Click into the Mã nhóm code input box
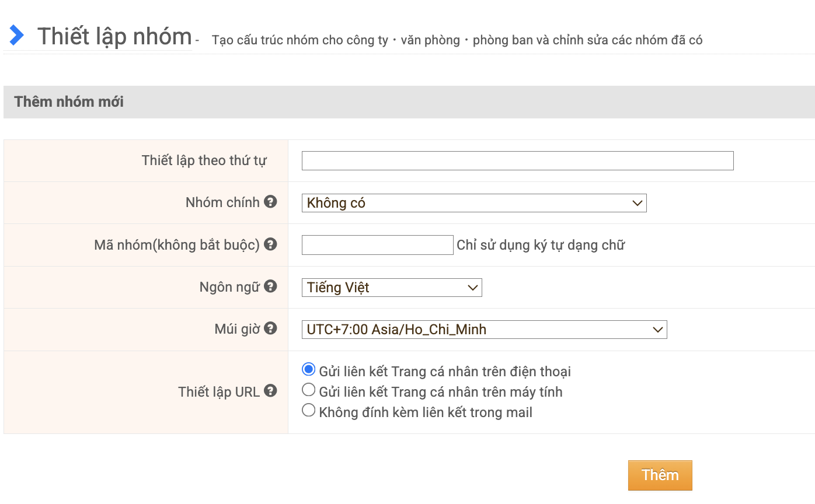This screenshot has width=815, height=504. point(377,245)
